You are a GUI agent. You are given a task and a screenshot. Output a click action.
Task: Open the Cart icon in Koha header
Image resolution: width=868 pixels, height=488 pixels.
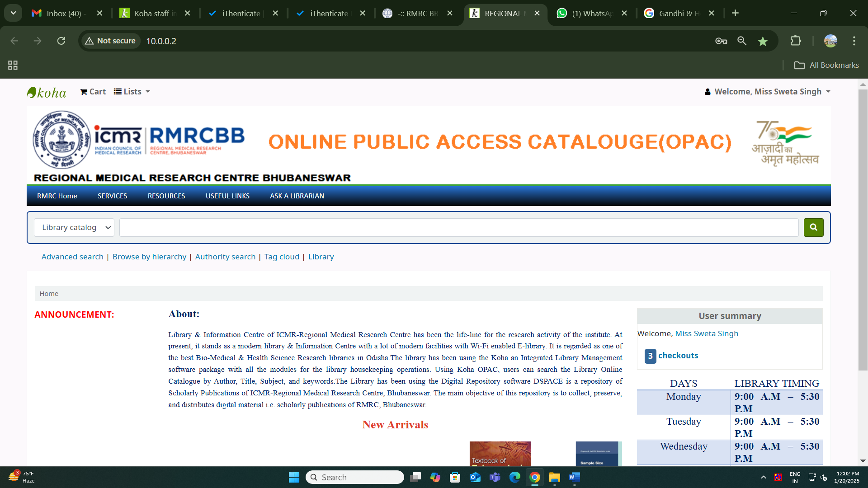[x=93, y=92]
